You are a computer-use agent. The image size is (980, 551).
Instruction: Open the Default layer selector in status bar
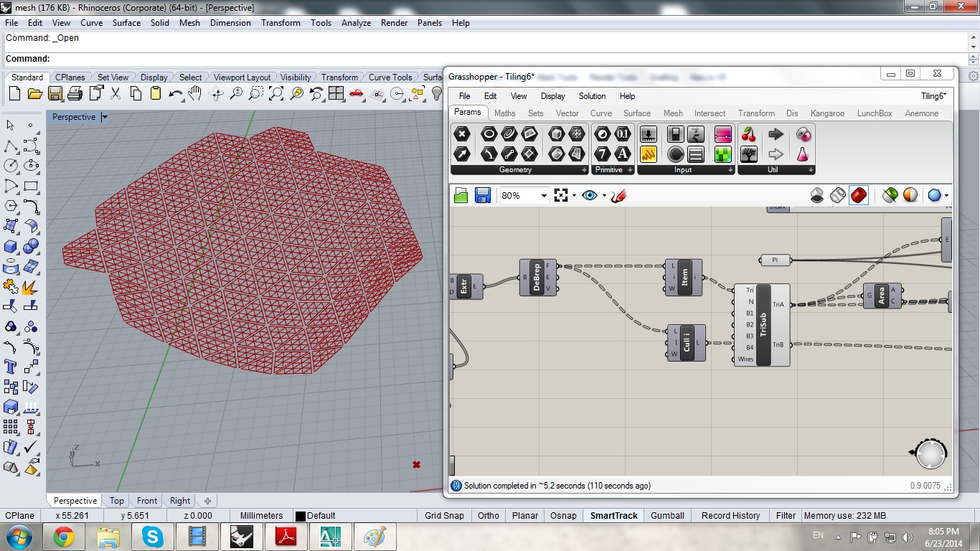[316, 515]
